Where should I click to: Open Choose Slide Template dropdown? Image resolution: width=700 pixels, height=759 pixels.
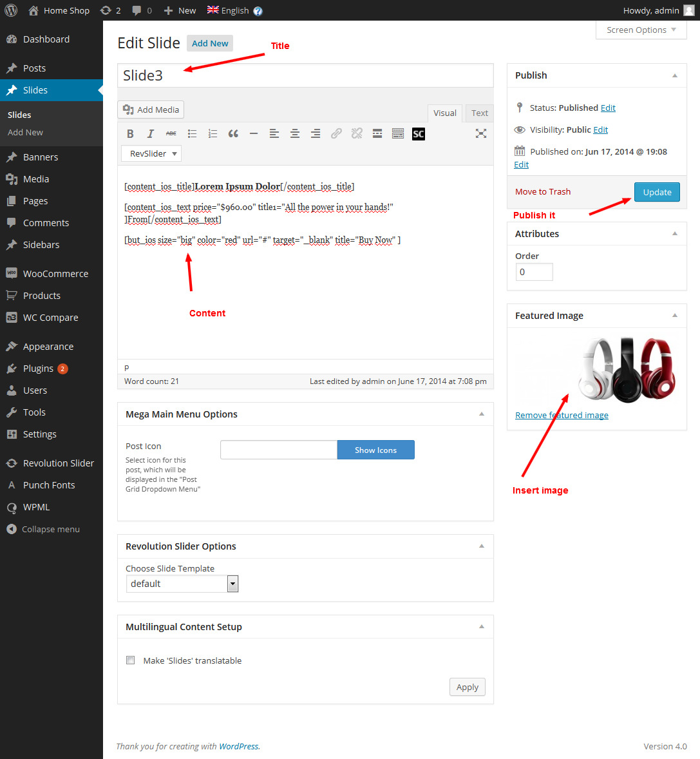click(182, 584)
